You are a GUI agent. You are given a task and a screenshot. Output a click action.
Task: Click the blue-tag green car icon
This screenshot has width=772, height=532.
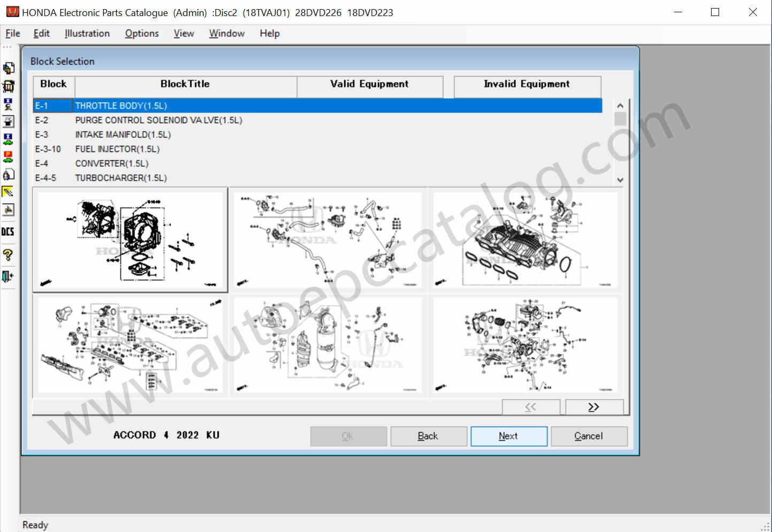point(8,139)
